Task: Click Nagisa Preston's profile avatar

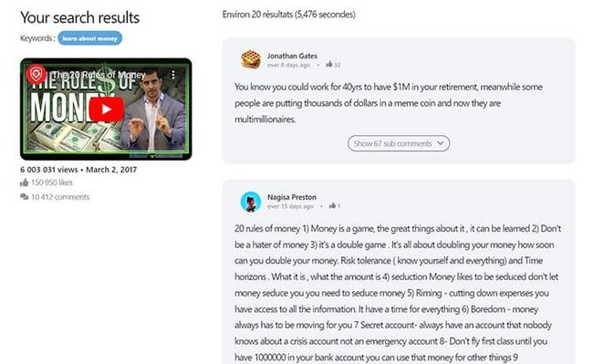Action: [251, 202]
